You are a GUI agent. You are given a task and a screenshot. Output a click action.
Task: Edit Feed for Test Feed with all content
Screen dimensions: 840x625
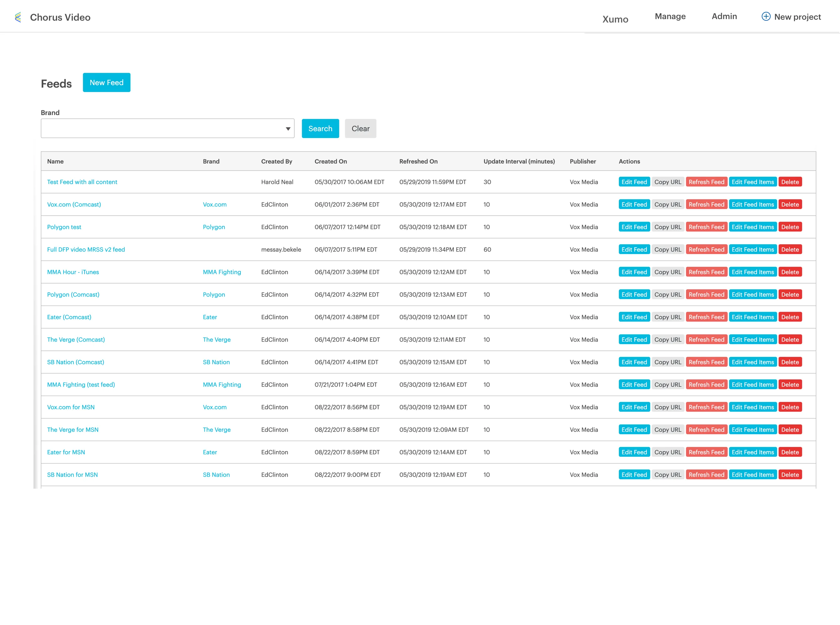(634, 182)
